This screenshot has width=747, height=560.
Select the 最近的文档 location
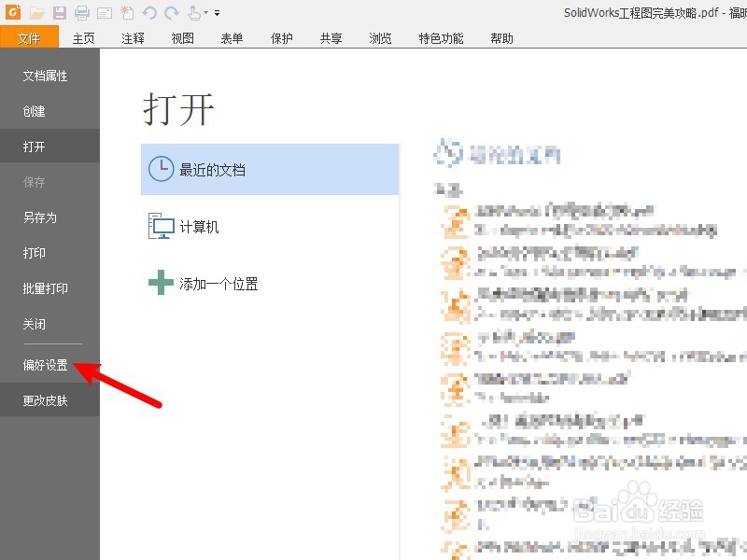pyautogui.click(x=270, y=170)
